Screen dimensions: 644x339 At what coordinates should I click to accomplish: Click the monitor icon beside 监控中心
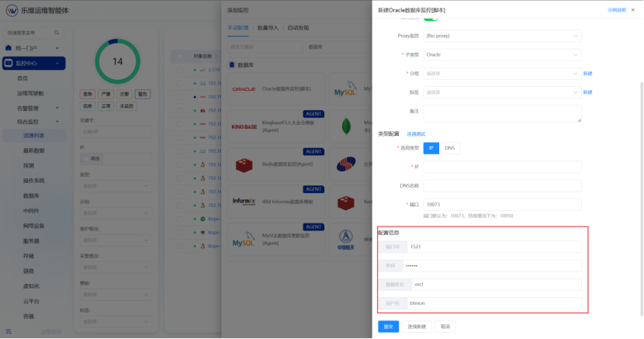pos(9,63)
